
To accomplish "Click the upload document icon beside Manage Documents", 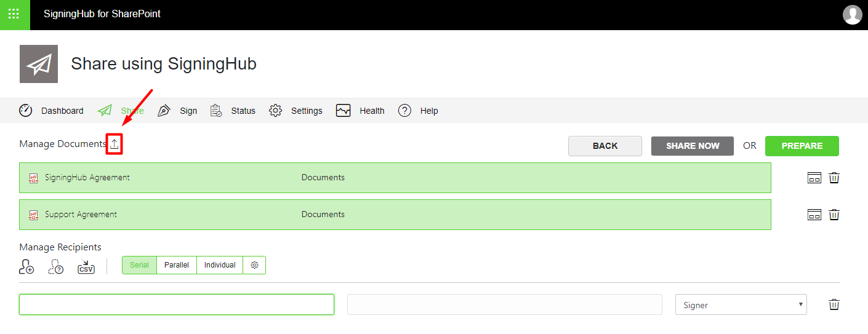I will click(x=115, y=145).
